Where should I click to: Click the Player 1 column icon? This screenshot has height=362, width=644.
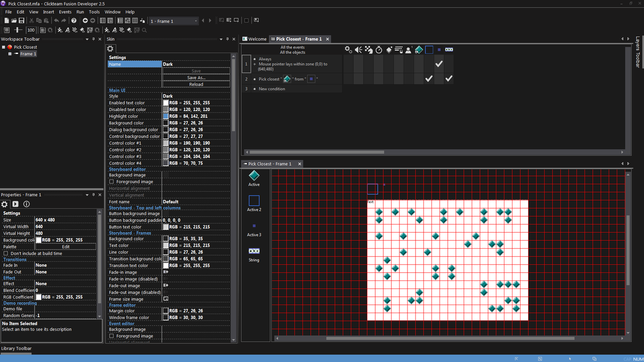click(409, 49)
